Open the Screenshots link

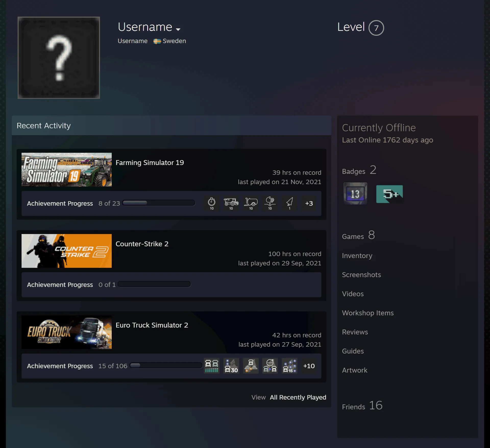[361, 275]
